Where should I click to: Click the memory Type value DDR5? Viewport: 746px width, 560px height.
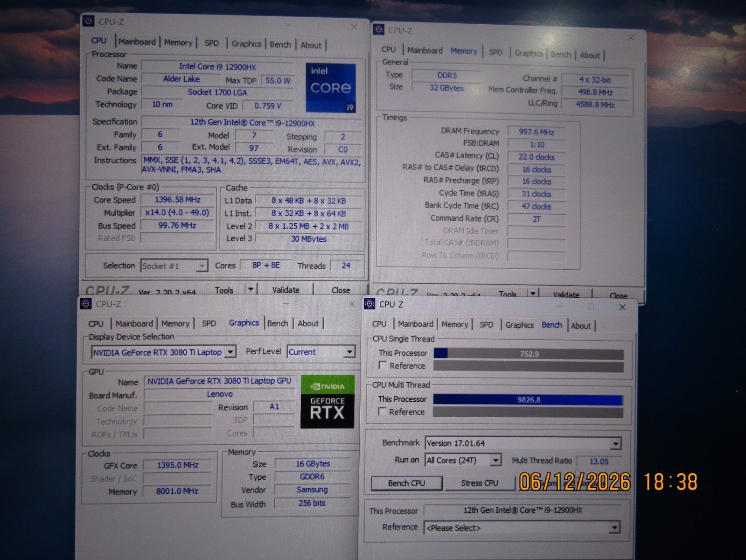446,75
